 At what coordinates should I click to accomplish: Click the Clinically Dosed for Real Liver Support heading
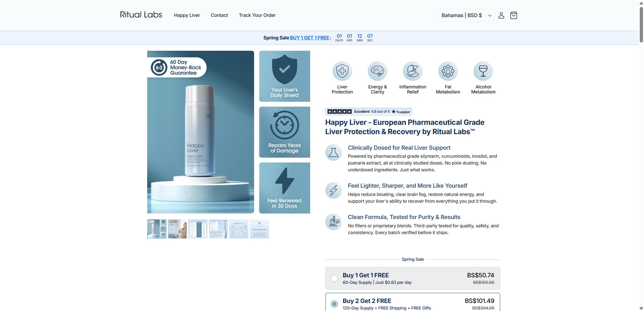(x=399, y=148)
